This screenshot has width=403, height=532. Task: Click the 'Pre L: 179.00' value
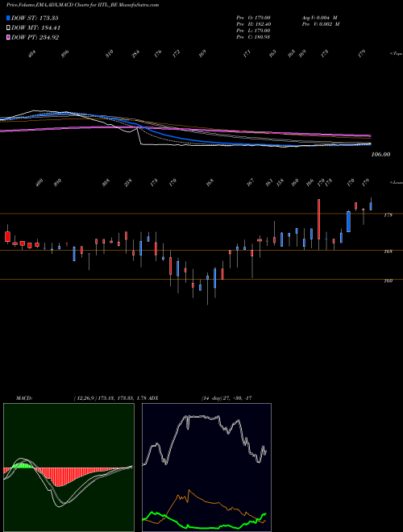(x=253, y=31)
